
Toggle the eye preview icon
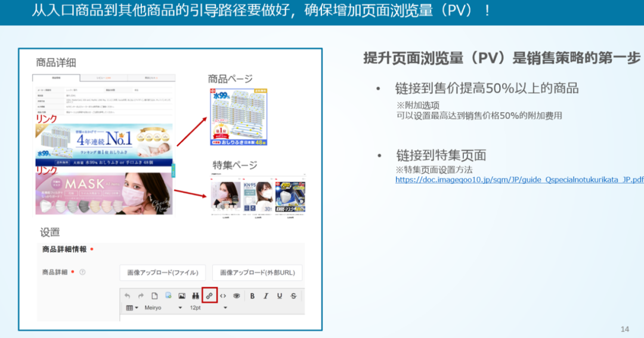click(x=237, y=296)
